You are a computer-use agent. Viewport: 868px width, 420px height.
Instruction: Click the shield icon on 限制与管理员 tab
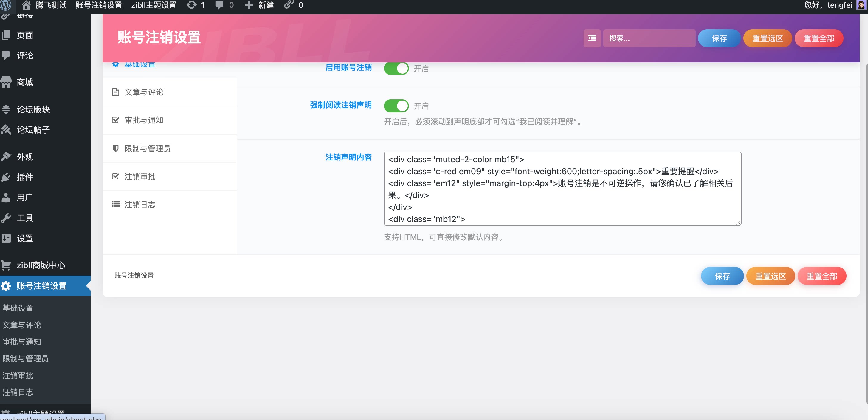coord(115,148)
